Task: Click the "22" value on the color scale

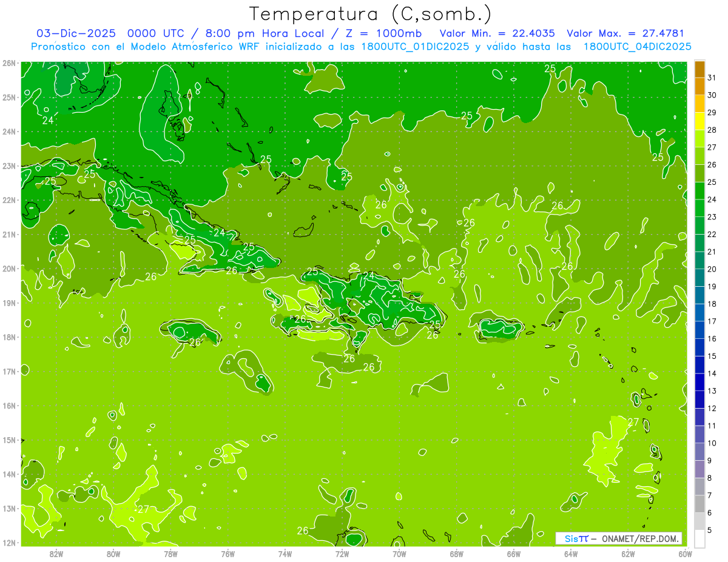Action: pos(712,235)
